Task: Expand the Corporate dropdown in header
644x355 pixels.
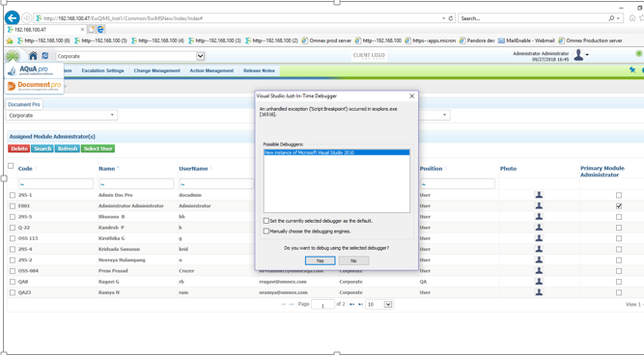Action: coord(200,56)
